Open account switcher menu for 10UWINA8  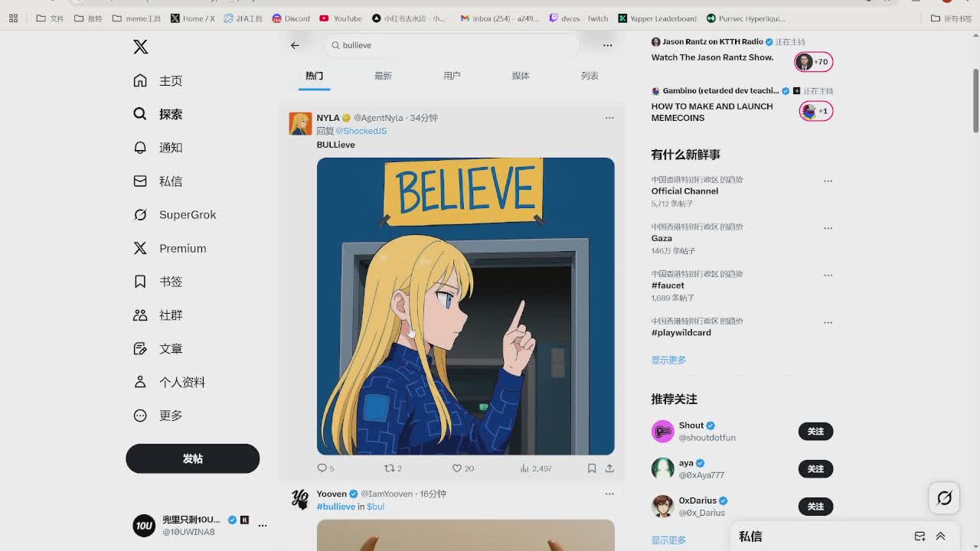click(263, 525)
